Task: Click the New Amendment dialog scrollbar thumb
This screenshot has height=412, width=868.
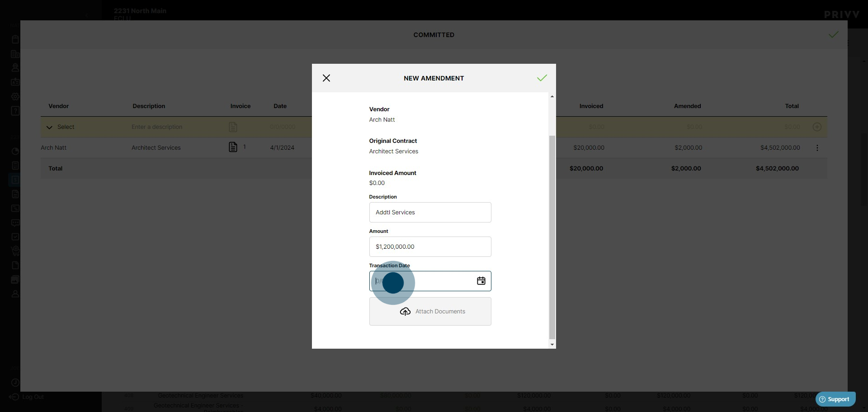Action: coord(552,237)
